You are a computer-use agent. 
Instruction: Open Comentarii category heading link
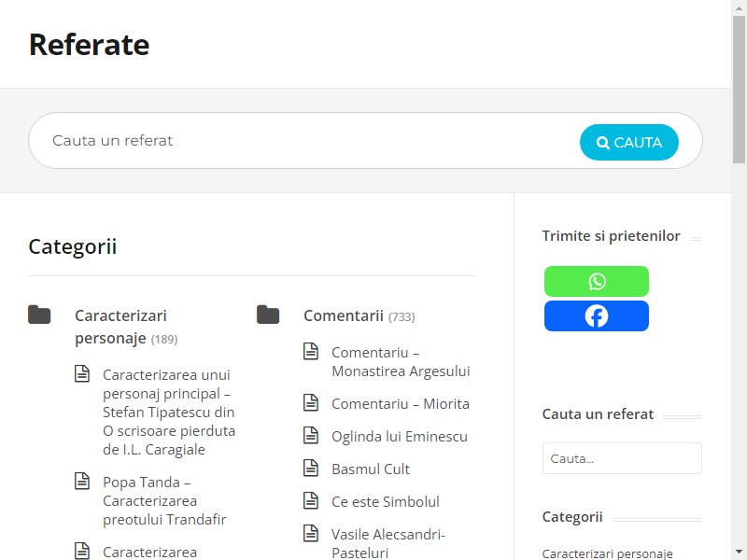pos(344,315)
